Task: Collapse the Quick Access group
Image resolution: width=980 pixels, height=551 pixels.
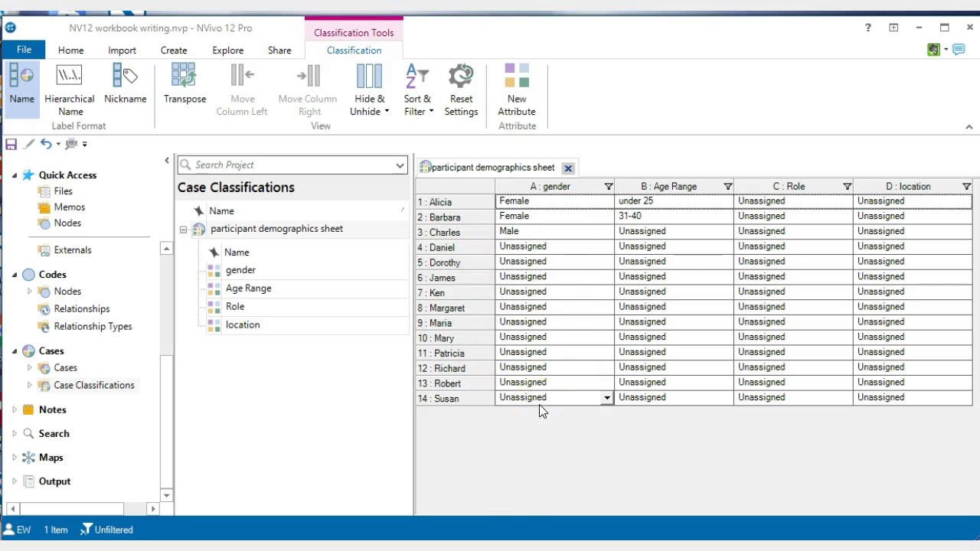Action: [x=15, y=175]
